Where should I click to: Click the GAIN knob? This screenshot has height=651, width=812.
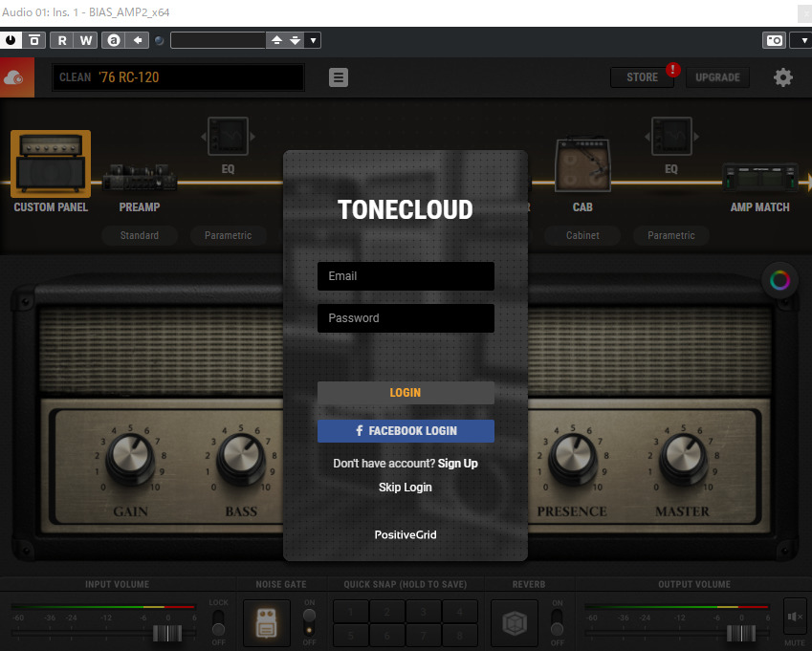130,458
